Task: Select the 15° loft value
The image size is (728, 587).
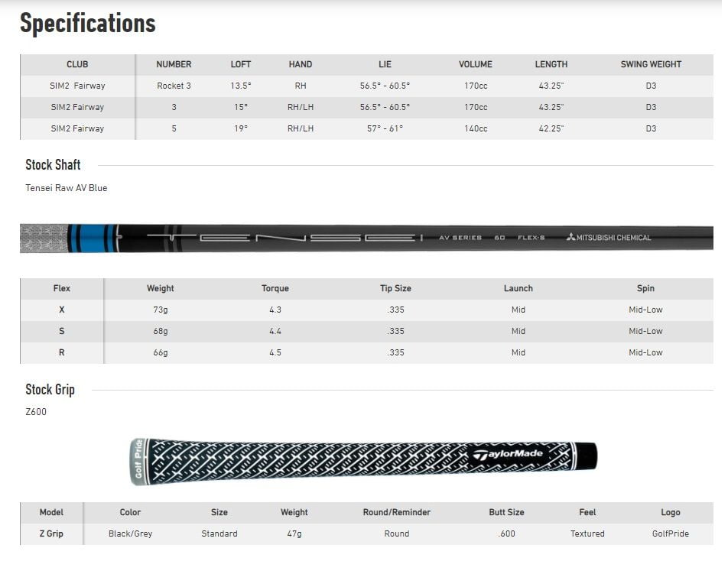Action: pyautogui.click(x=240, y=107)
